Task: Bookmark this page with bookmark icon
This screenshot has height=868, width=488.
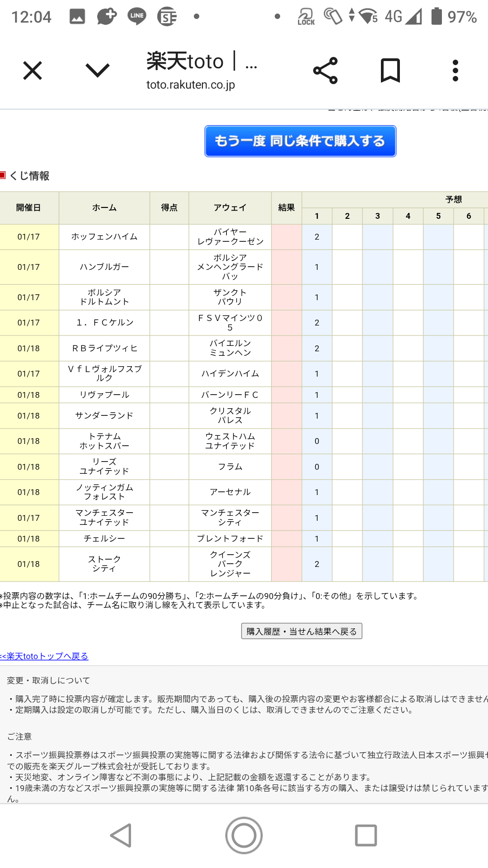Action: 390,71
